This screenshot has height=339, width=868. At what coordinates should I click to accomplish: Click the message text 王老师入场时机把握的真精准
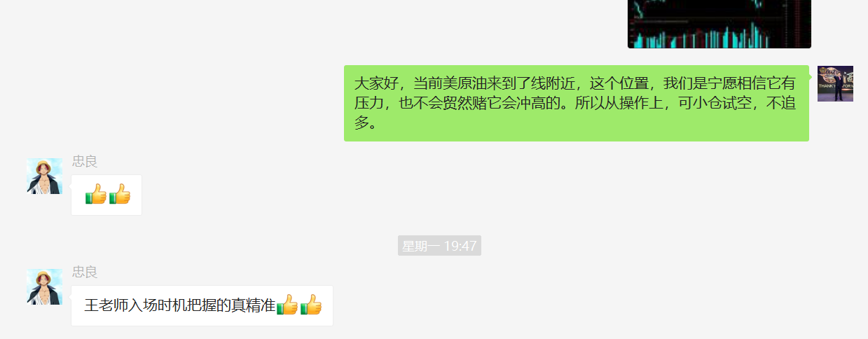180,305
